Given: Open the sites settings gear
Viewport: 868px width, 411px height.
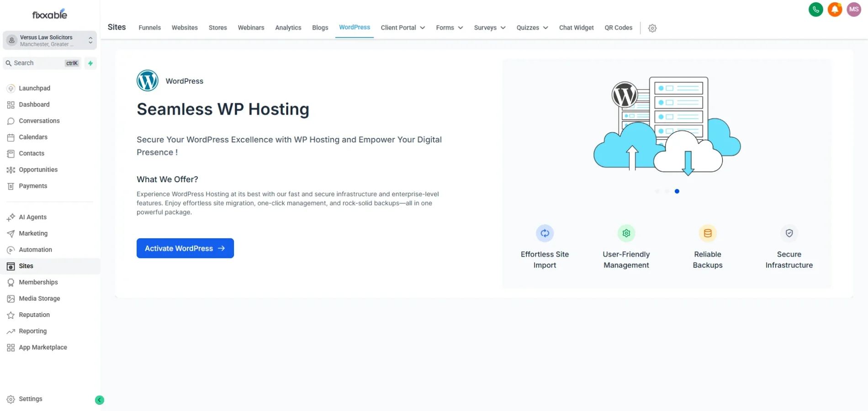Looking at the screenshot, I should 652,28.
